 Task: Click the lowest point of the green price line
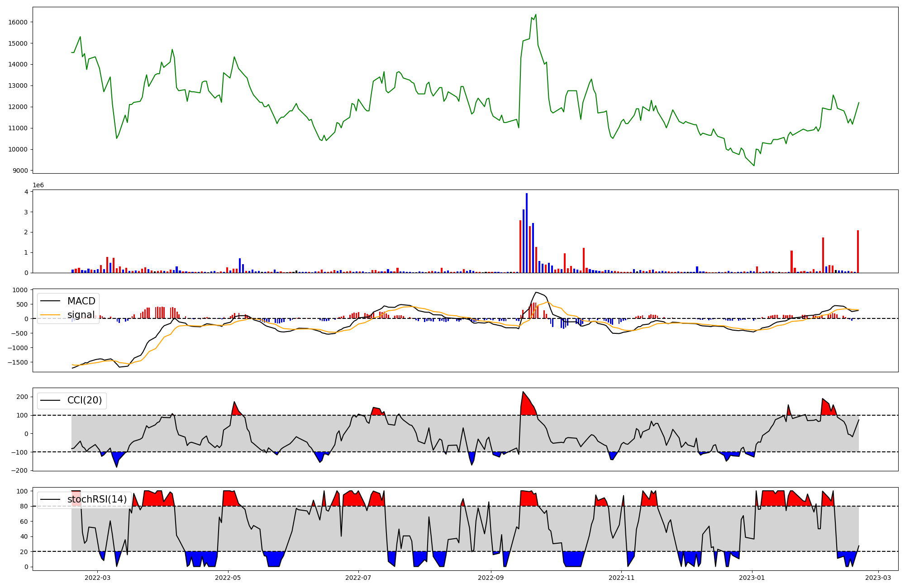754,166
